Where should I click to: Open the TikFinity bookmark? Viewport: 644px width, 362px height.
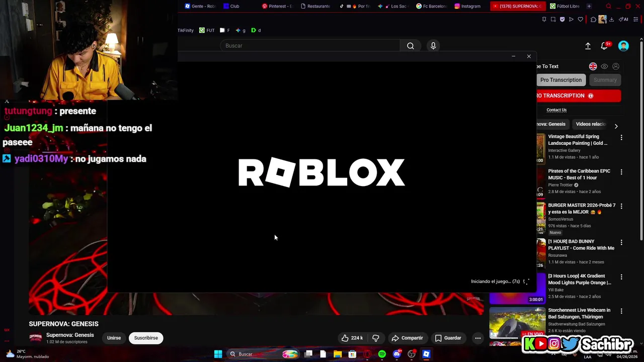pos(185,30)
